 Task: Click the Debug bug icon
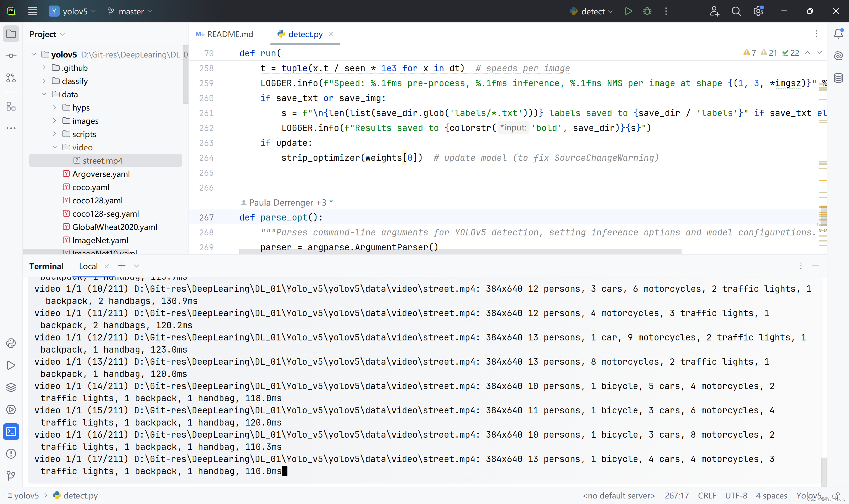coord(647,11)
